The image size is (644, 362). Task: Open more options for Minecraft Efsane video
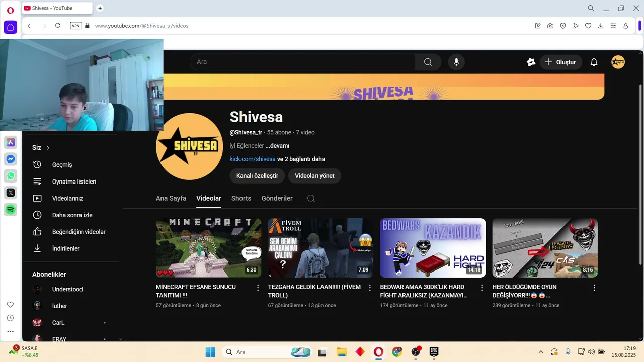(258, 288)
